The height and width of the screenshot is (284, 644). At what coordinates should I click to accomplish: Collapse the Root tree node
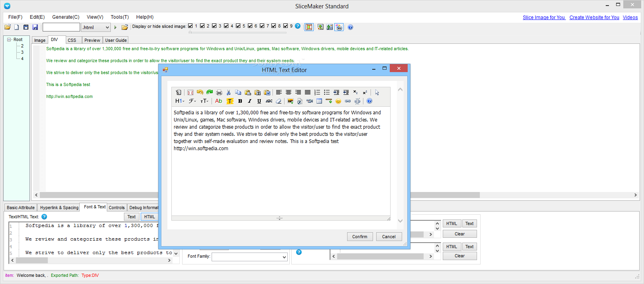click(9, 39)
